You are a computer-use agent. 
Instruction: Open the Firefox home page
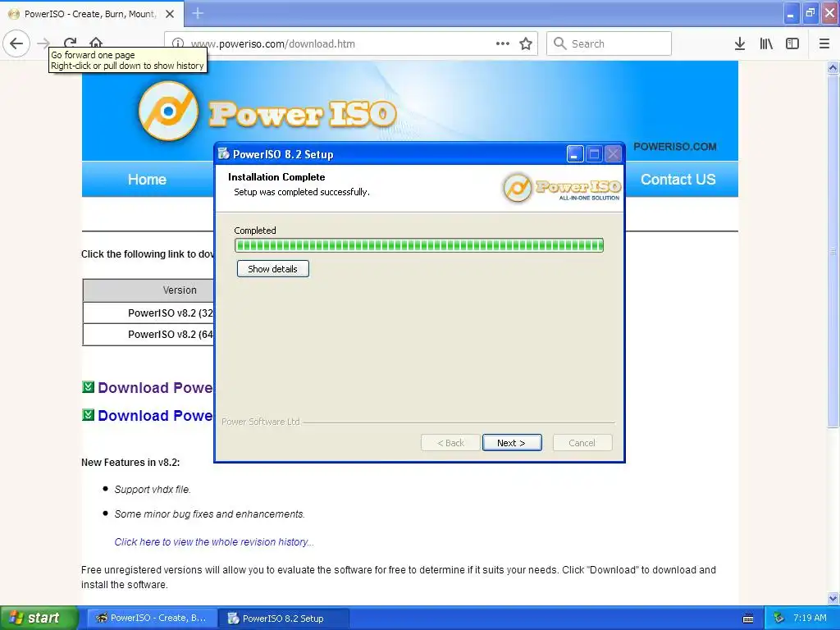pyautogui.click(x=96, y=42)
